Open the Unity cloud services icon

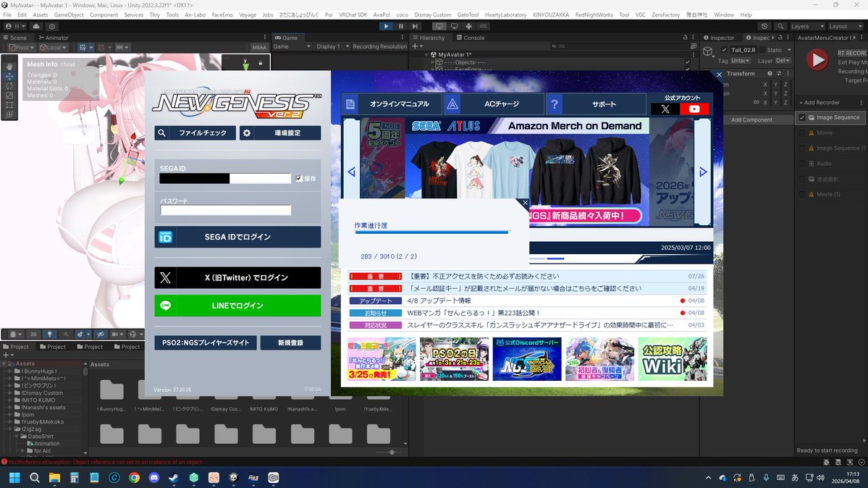tap(36, 26)
